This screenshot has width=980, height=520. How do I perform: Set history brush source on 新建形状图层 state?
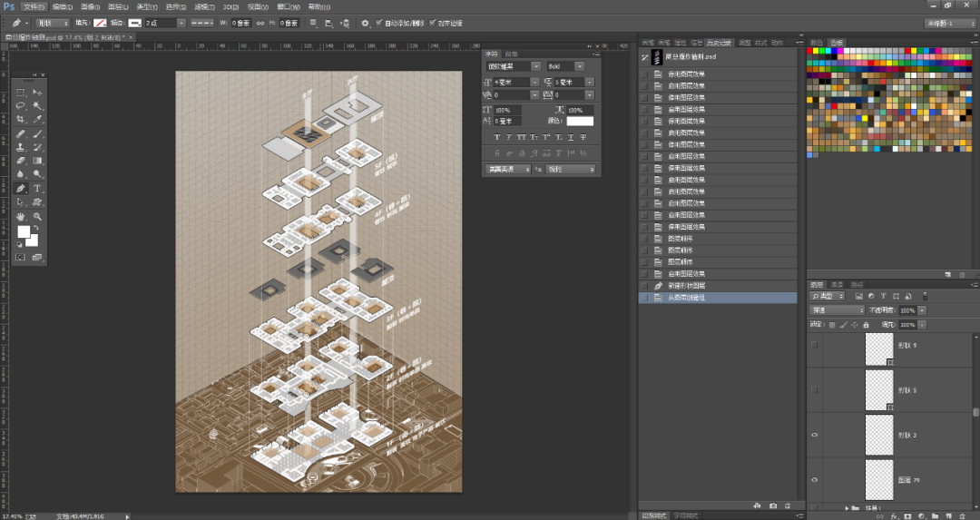coord(644,286)
